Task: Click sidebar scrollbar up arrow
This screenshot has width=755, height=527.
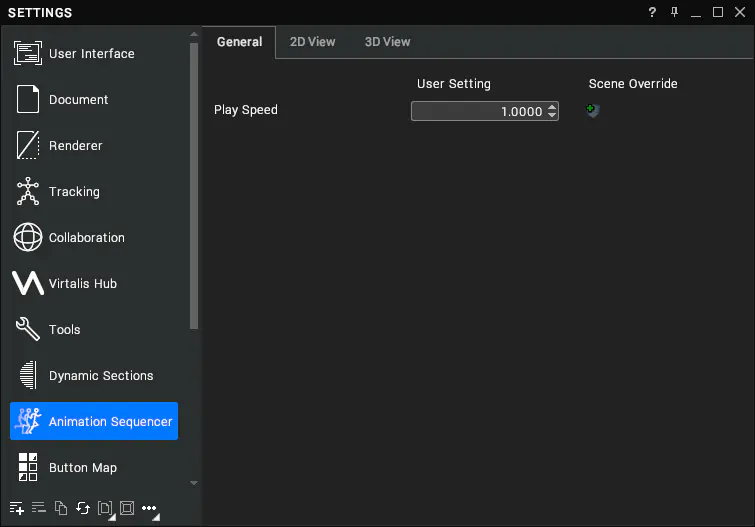Action: coord(194,34)
